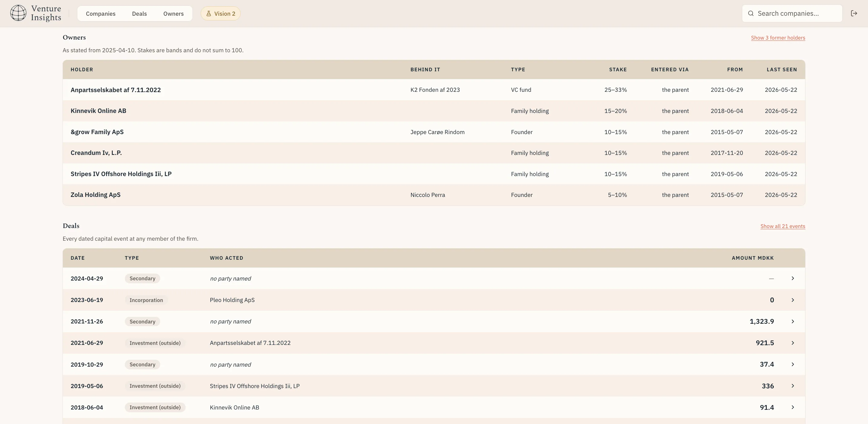Click Jeppe Carøe Rindom cell
This screenshot has height=424, width=868.
[437, 132]
